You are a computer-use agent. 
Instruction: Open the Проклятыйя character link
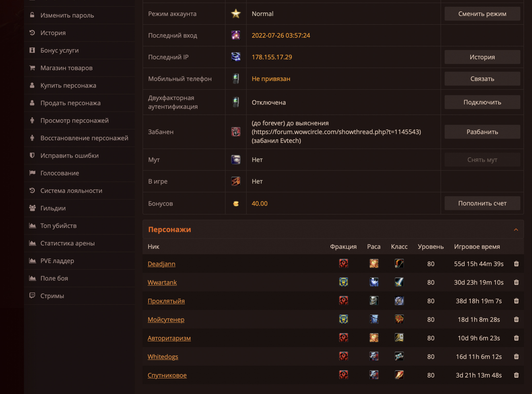166,301
